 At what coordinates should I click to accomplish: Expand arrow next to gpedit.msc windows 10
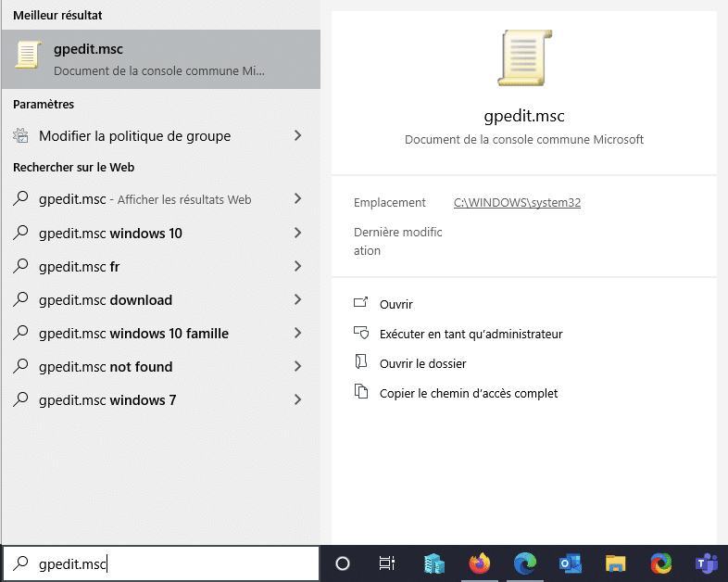pyautogui.click(x=297, y=234)
